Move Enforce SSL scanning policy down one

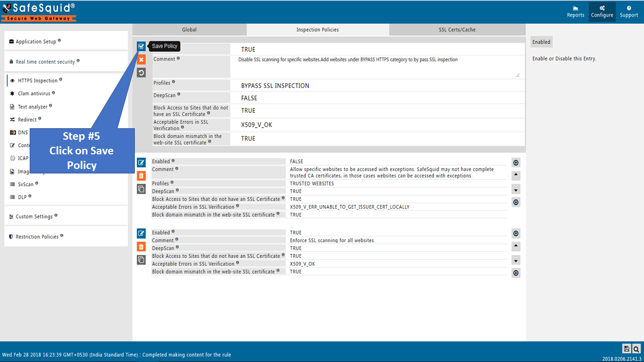[516, 260]
